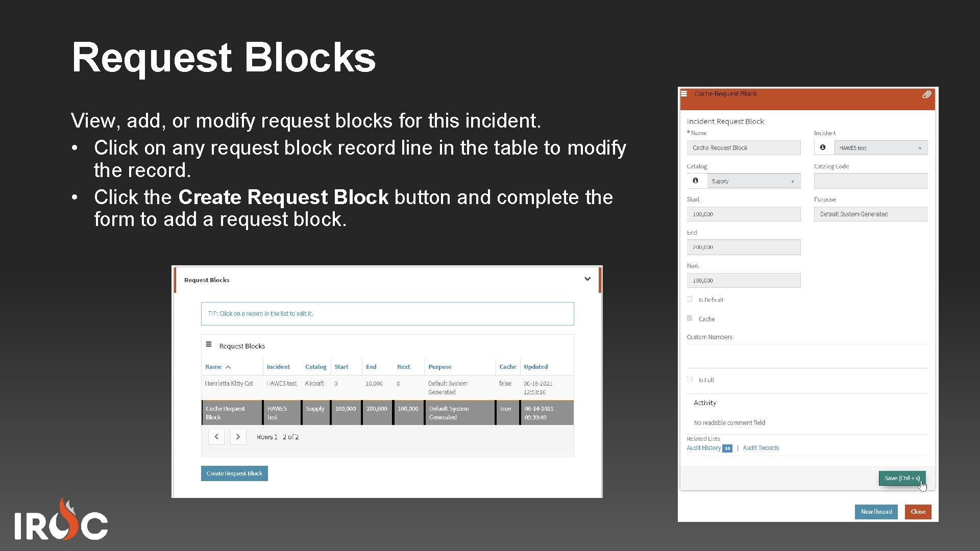
Task: Click the Create Request Block button
Action: (x=234, y=473)
